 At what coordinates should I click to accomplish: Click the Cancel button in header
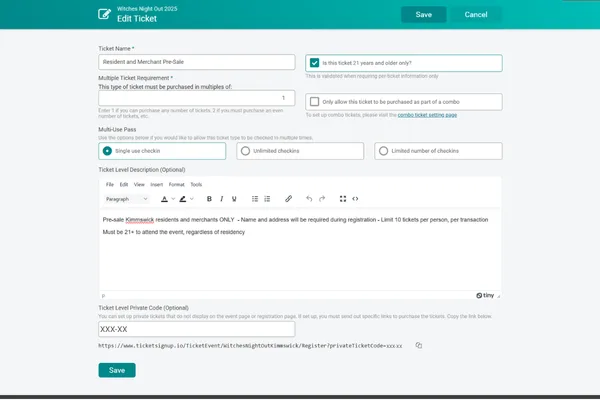click(476, 15)
